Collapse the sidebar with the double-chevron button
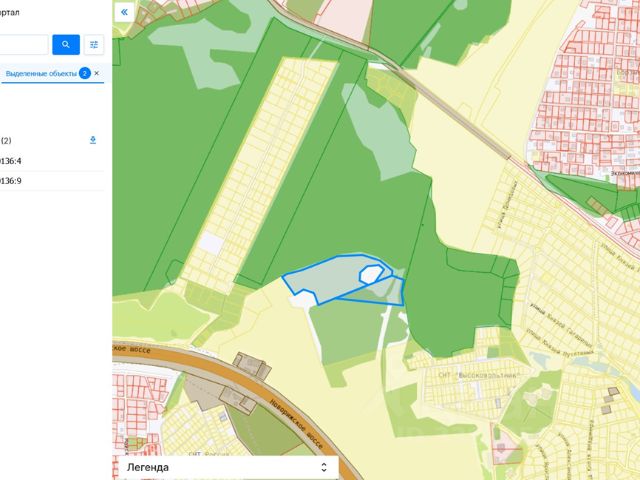The width and height of the screenshot is (640, 480). [x=124, y=12]
